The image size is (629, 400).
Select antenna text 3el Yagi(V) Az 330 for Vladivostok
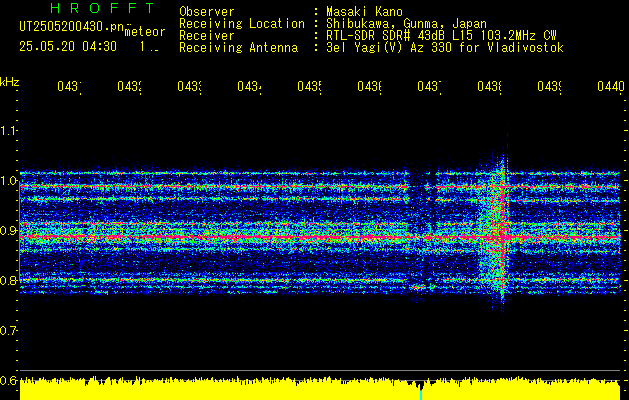point(445,48)
